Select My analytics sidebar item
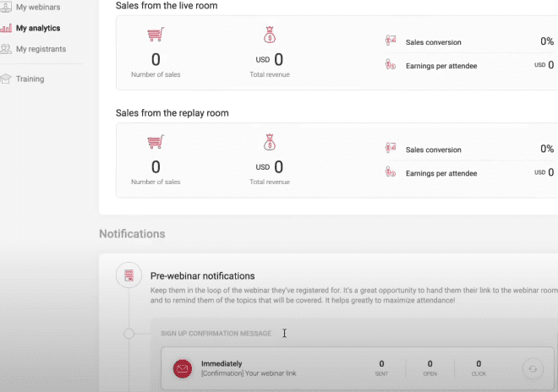This screenshot has height=392, width=558. pos(37,28)
